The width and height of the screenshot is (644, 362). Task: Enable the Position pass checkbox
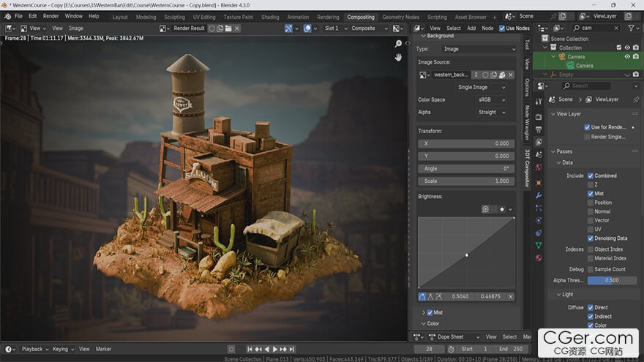[x=590, y=203]
